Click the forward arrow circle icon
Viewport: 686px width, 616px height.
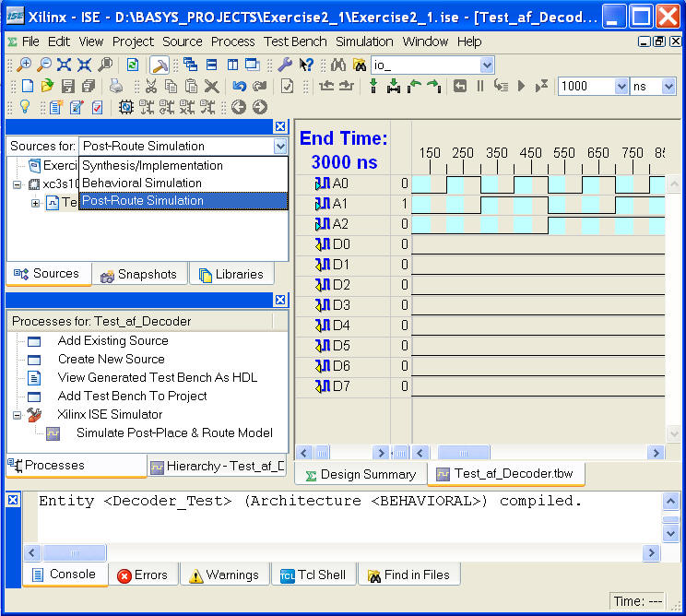(x=260, y=107)
